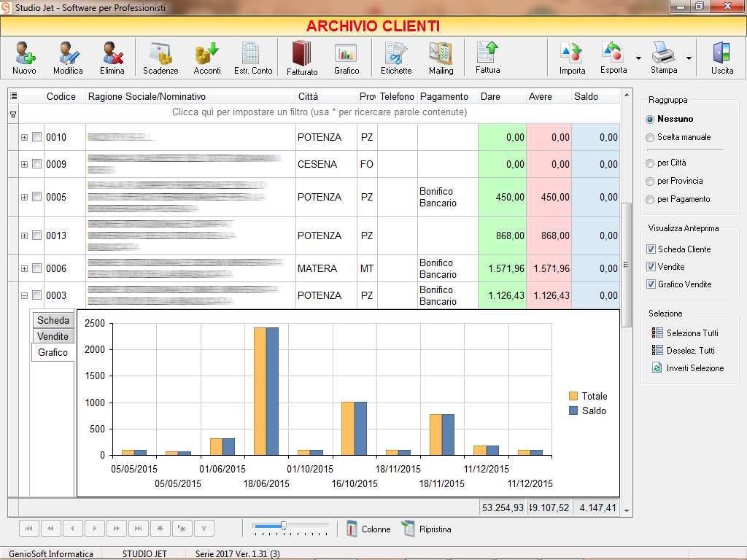Click the Colonne columns icon
This screenshot has width=747, height=560.
[x=352, y=529]
